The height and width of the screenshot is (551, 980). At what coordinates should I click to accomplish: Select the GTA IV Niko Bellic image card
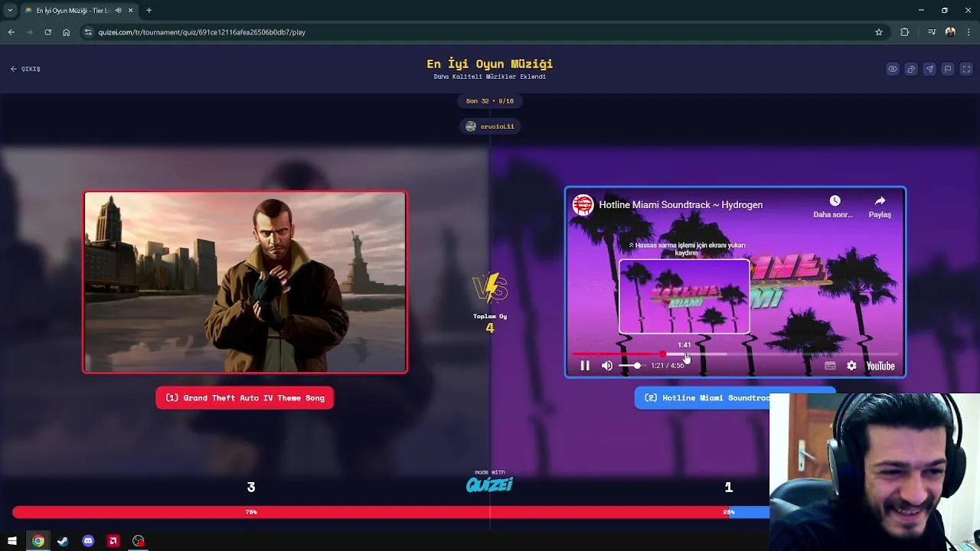click(245, 282)
